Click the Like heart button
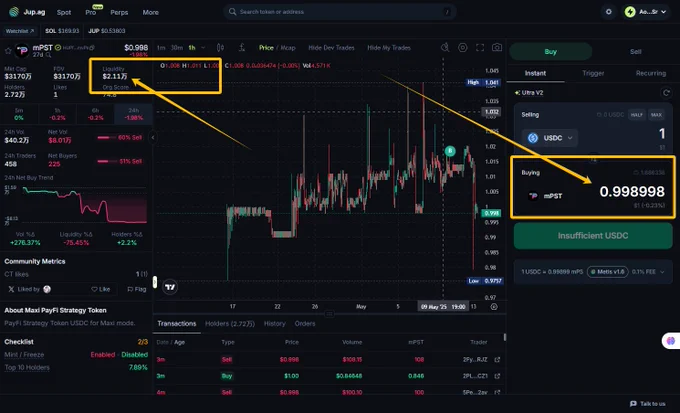The image size is (680, 413). click(101, 289)
